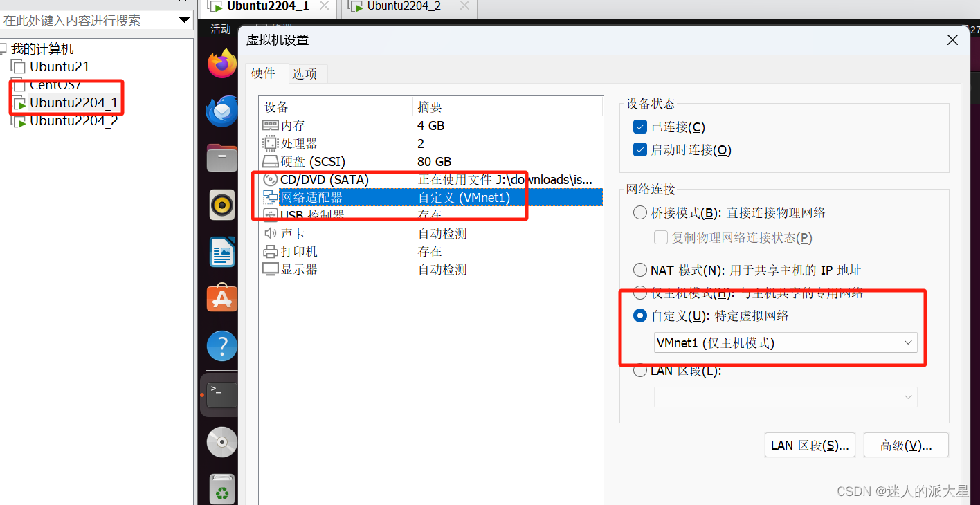The height and width of the screenshot is (505, 980).
Task: Open the Terminal dock icon
Action: 221,395
